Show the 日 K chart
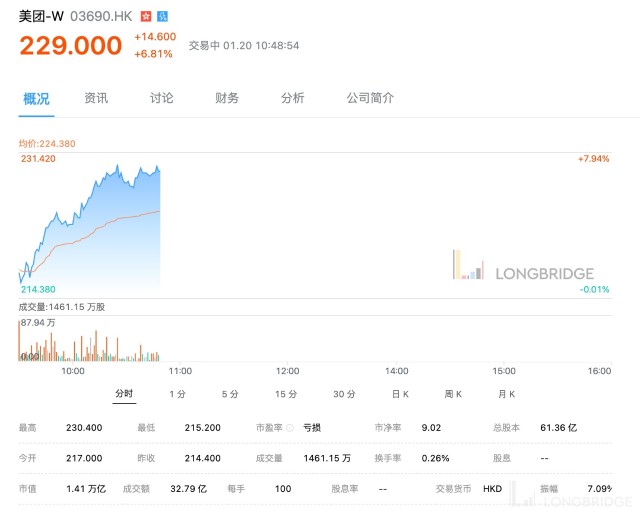Image resolution: width=640 pixels, height=515 pixels. pos(400,394)
